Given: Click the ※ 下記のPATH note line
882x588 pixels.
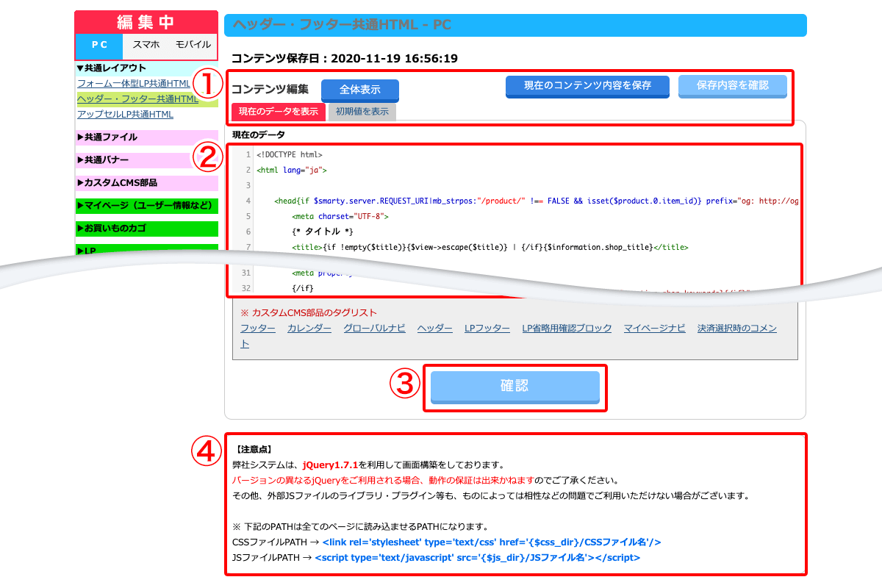Looking at the screenshot, I should tap(360, 526).
